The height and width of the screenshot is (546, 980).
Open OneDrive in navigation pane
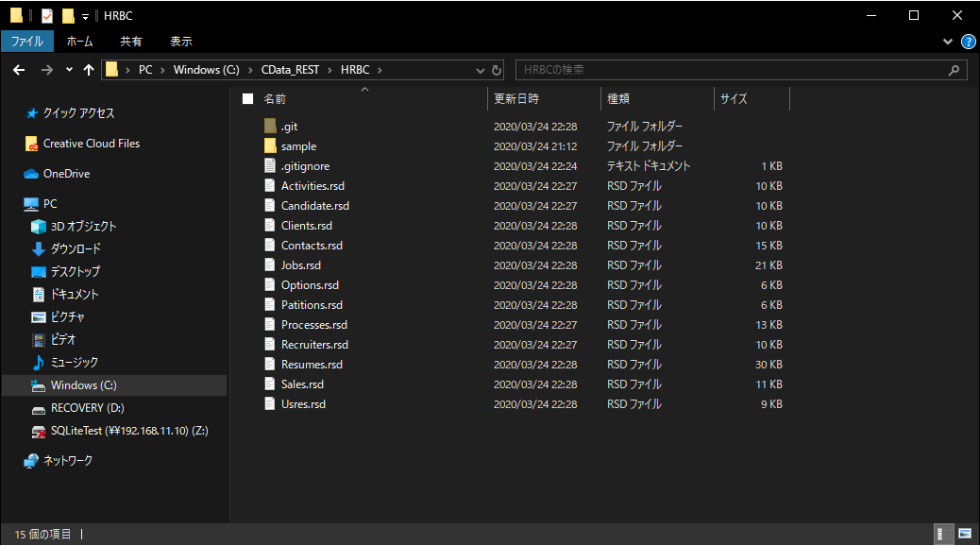(x=66, y=174)
